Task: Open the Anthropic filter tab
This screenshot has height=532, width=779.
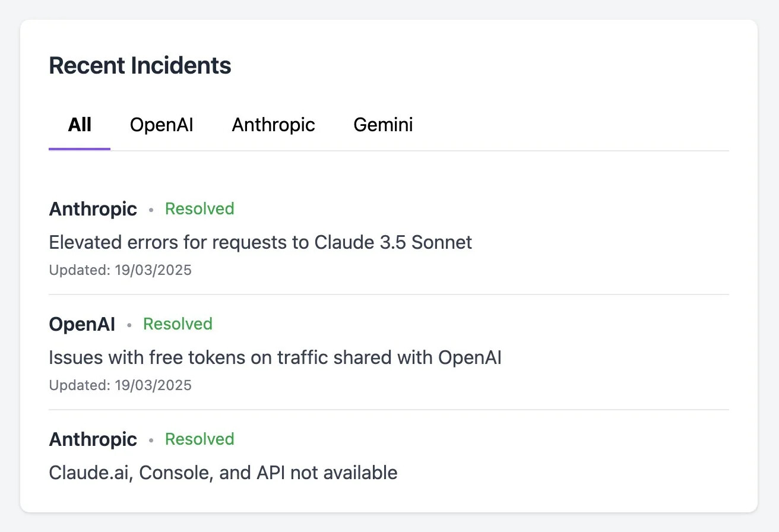Action: [x=273, y=125]
